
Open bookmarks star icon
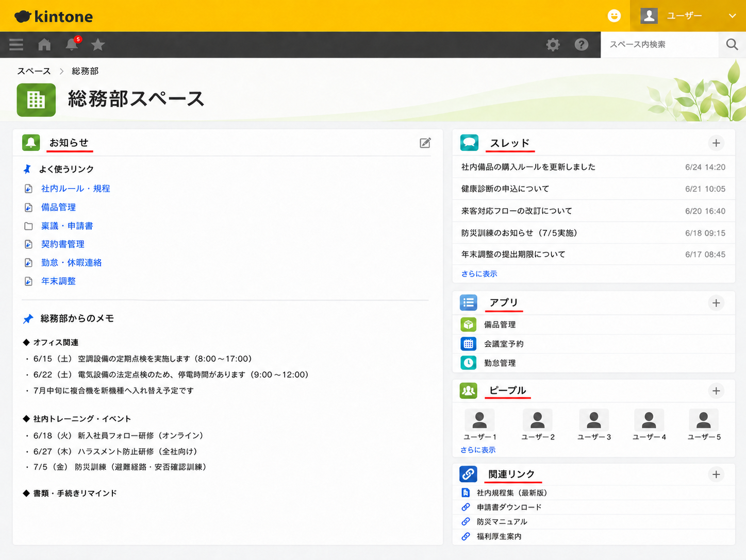[x=98, y=45]
